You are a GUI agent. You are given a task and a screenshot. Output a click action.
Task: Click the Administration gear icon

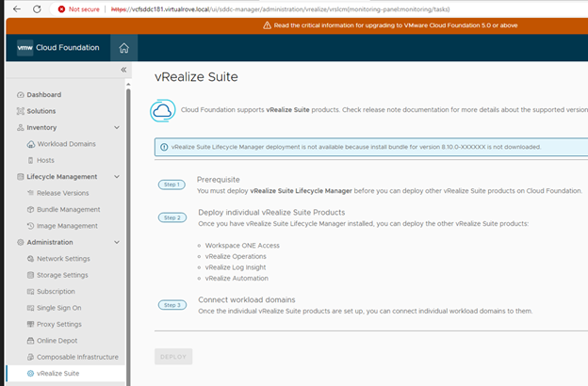(20, 242)
